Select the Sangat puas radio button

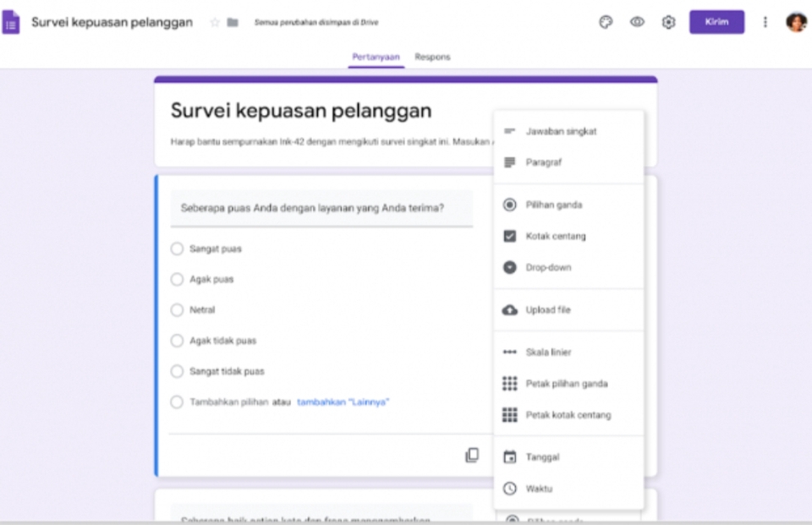click(x=178, y=249)
